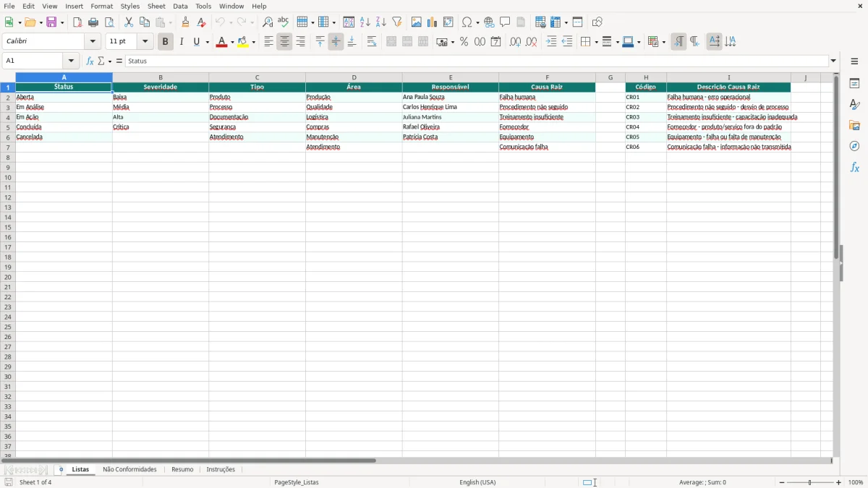The height and width of the screenshot is (488, 868).
Task: Open Find and Replace
Action: [x=268, y=22]
